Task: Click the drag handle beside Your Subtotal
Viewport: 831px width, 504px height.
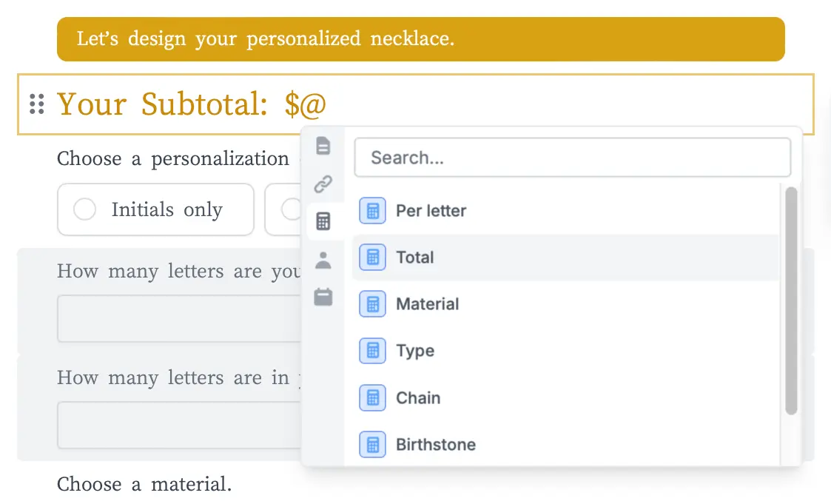Action: 36,104
